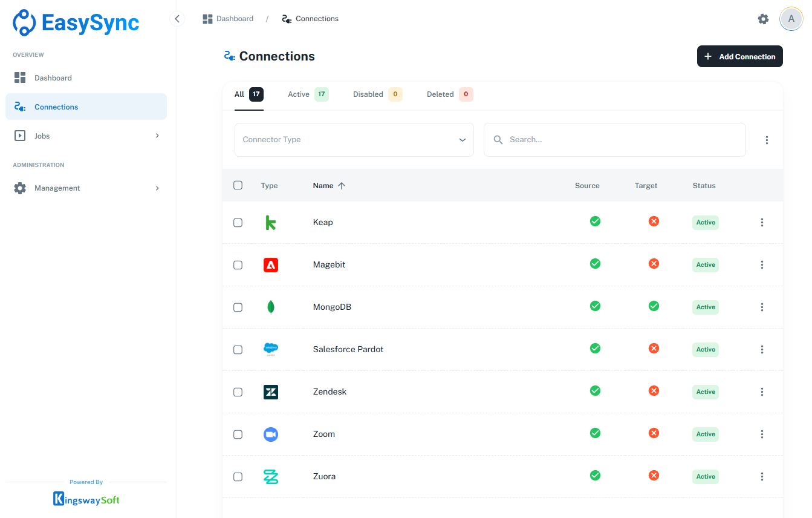Click the sort arrow next to Name column

click(x=342, y=186)
